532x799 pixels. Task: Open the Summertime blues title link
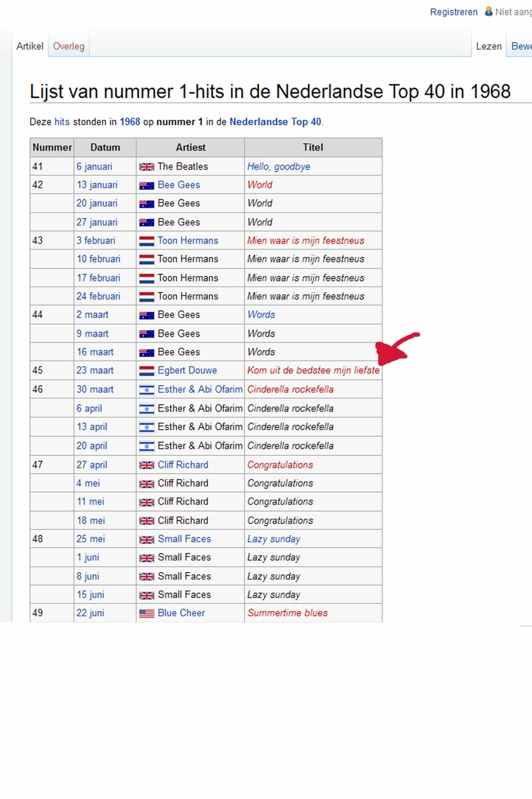coord(287,613)
